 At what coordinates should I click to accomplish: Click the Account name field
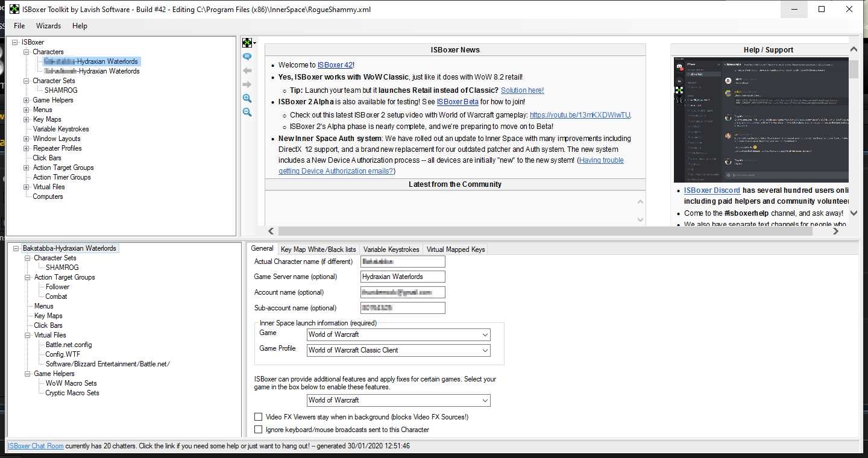[403, 292]
